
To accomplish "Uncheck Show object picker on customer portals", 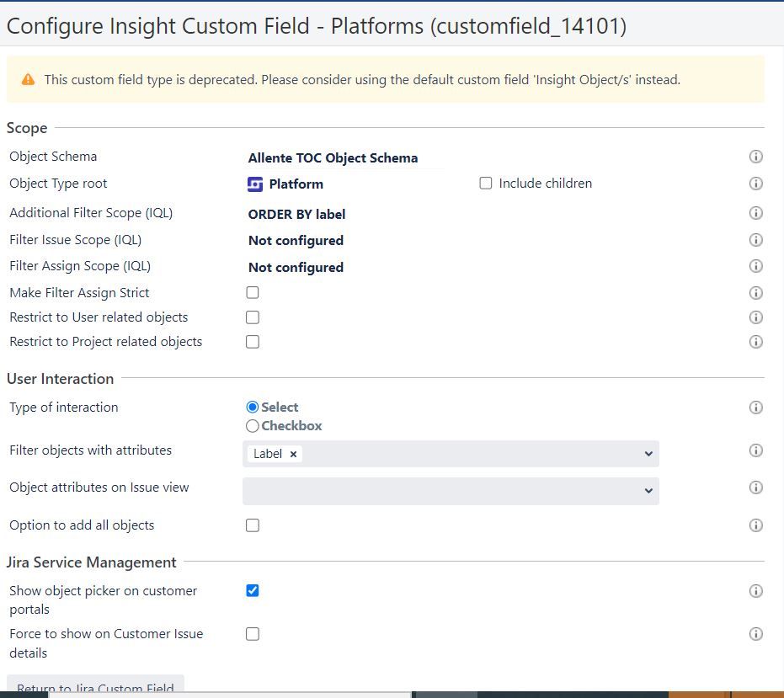I will click(x=253, y=590).
